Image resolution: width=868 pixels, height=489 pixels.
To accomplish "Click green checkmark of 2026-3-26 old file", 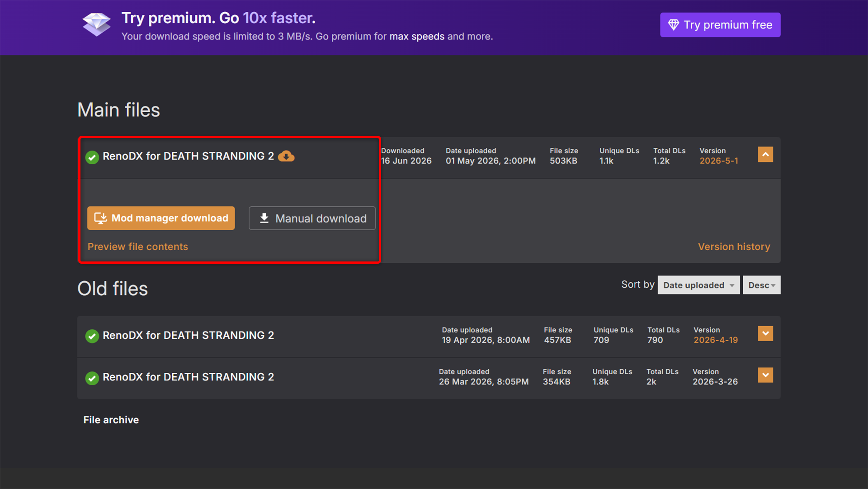I will (92, 378).
